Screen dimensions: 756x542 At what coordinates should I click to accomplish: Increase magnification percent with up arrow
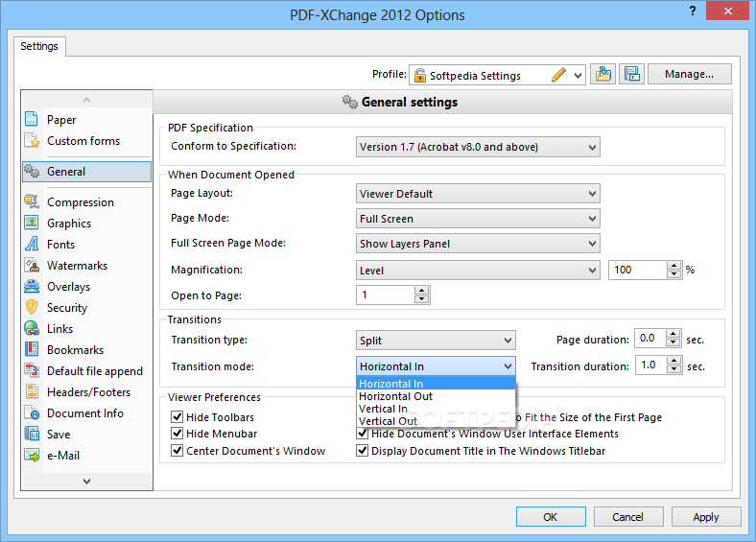(673, 265)
